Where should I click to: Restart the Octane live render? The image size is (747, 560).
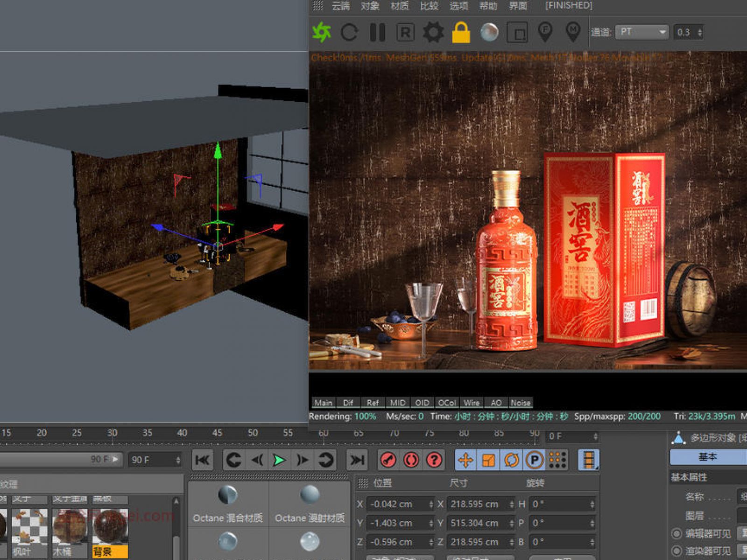coord(349,32)
